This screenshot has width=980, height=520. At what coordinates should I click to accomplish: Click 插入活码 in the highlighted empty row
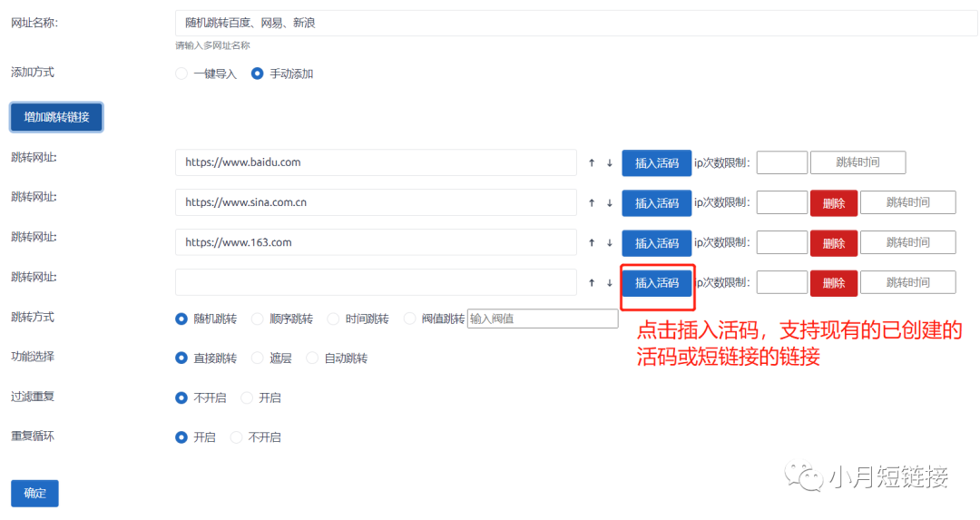tap(657, 283)
